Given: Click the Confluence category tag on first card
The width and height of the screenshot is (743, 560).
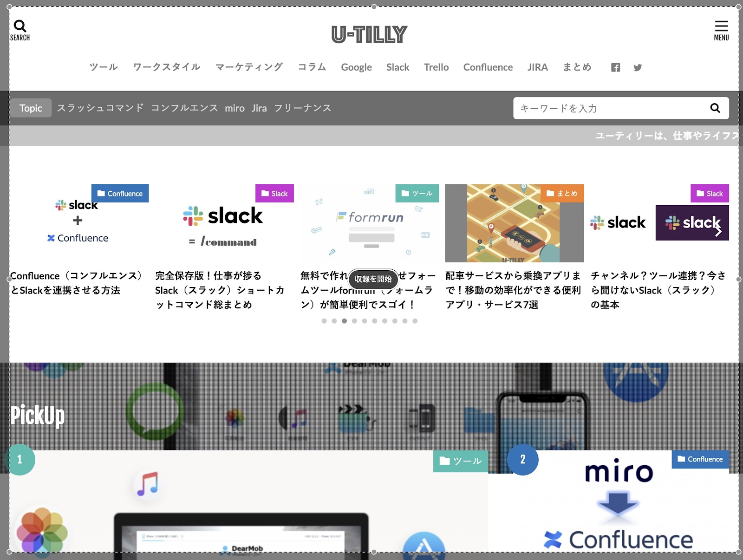Looking at the screenshot, I should point(120,194).
